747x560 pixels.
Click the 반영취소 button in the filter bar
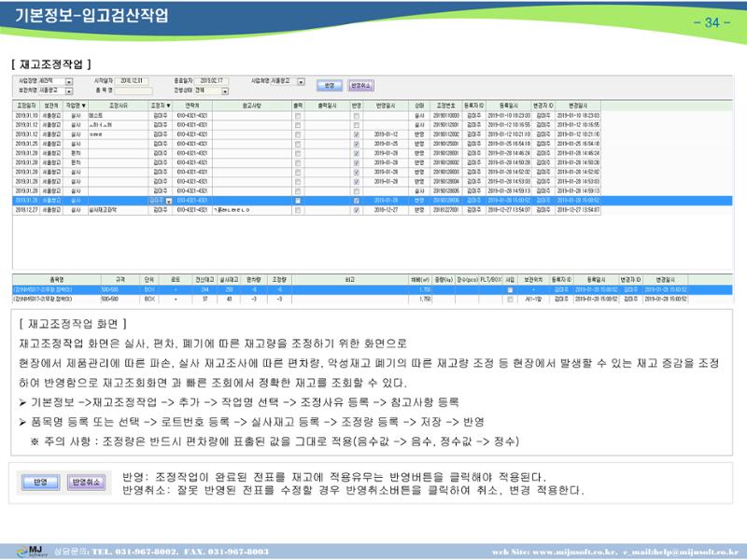coord(360,86)
